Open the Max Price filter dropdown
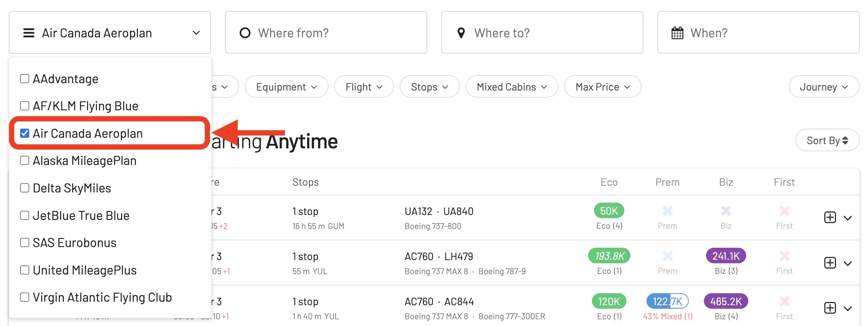Screen dimensions: 868x326 tap(602, 87)
